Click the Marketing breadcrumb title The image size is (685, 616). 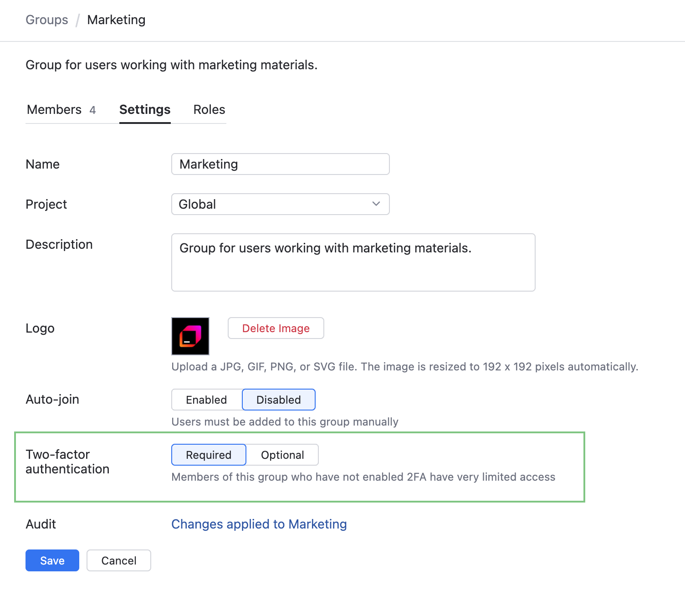[x=116, y=20]
